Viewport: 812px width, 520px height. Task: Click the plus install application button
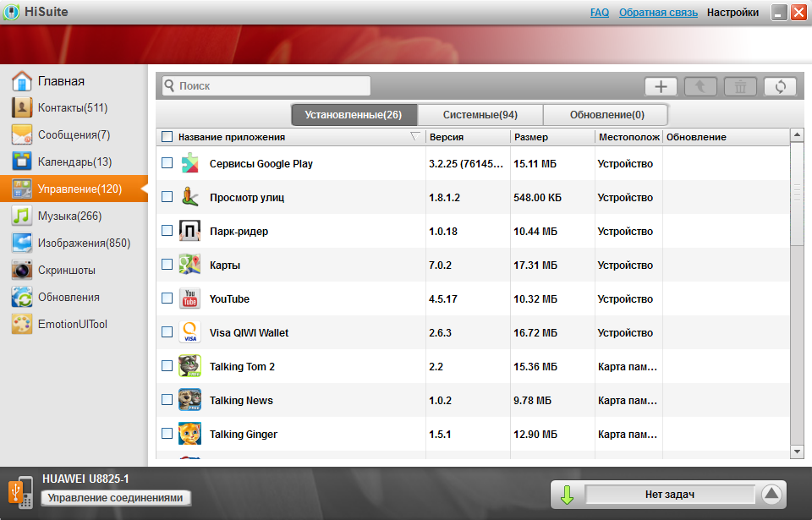coord(661,86)
